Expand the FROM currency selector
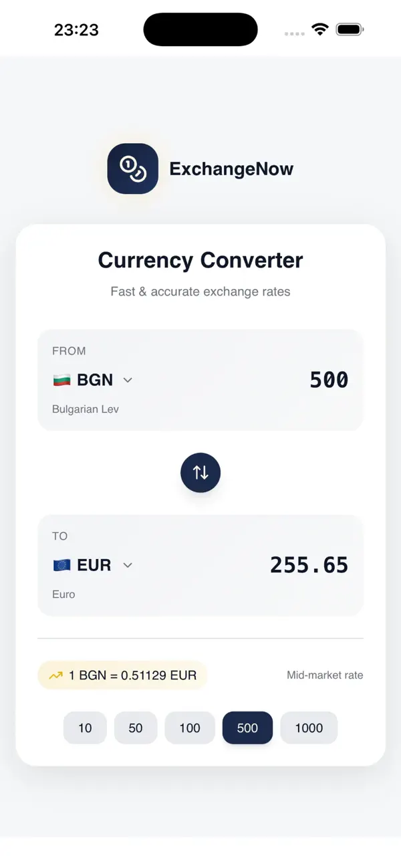The image size is (401, 868). point(94,379)
